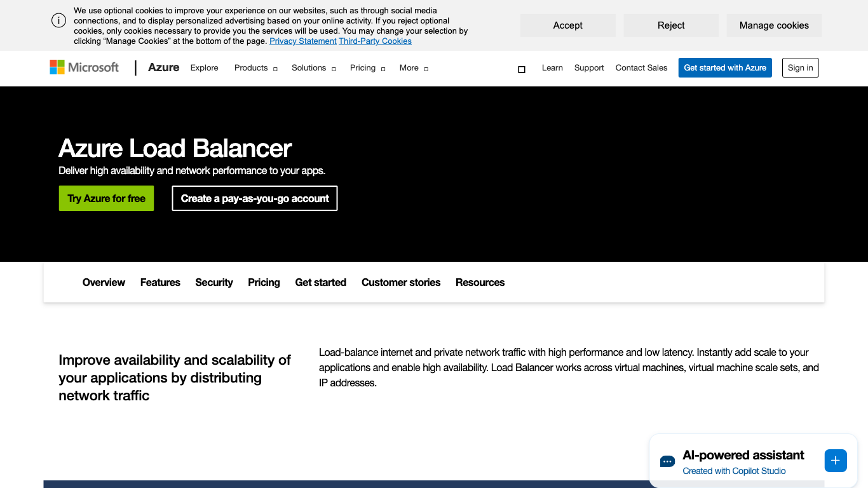Open the More navigation dropdown
The height and width of the screenshot is (488, 868).
(x=414, y=68)
